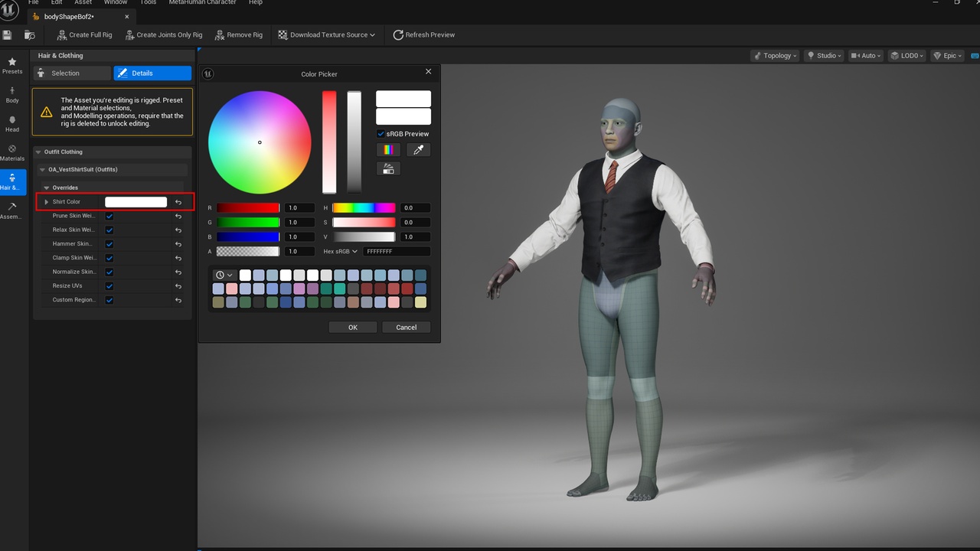Reset Normalize Skin Weights to default

coord(178,272)
